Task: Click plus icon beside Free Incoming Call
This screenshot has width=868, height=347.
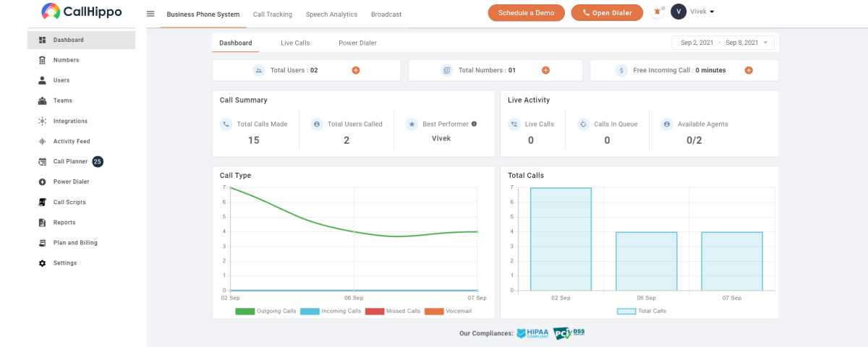Action: point(749,70)
